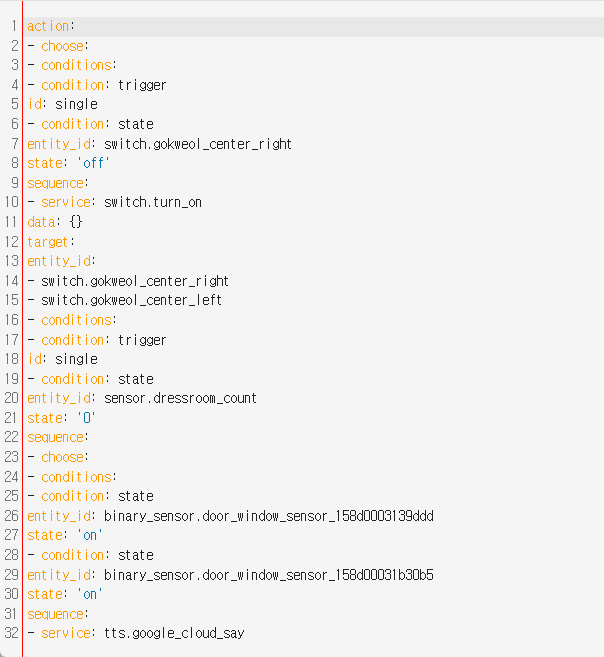Click entity ending in '158d0003139ddd'
Image resolution: width=604 pixels, height=657 pixels.
(x=269, y=516)
